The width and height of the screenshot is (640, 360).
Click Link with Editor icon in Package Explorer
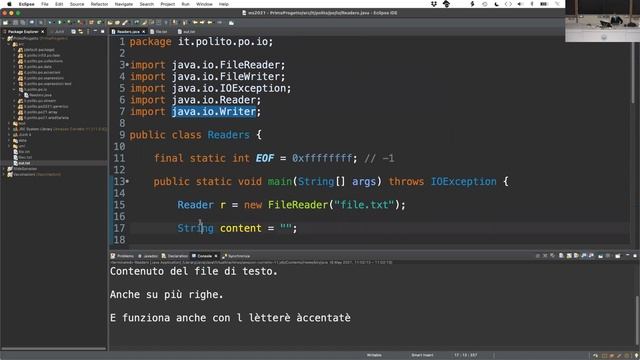(80, 31)
